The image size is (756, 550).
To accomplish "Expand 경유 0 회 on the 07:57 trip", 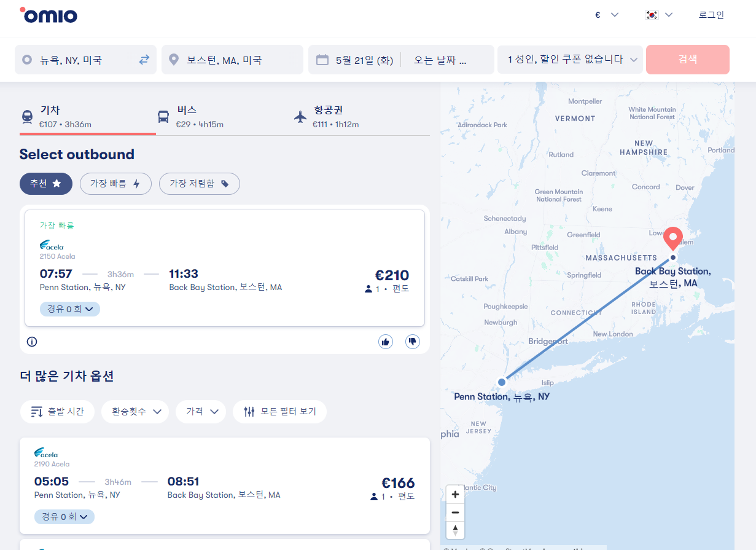I will (70, 309).
